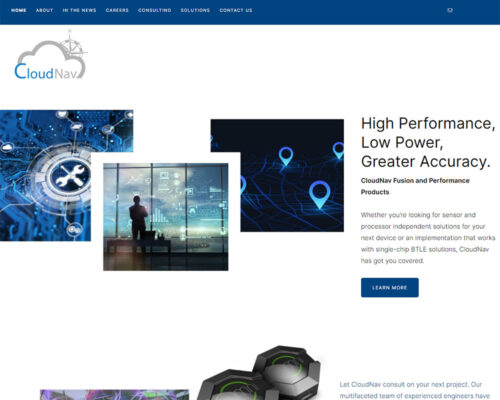Image resolution: width=500 pixels, height=400 pixels.
Task: Click the paragraph starting 'Whether you're looking'
Action: (x=428, y=238)
